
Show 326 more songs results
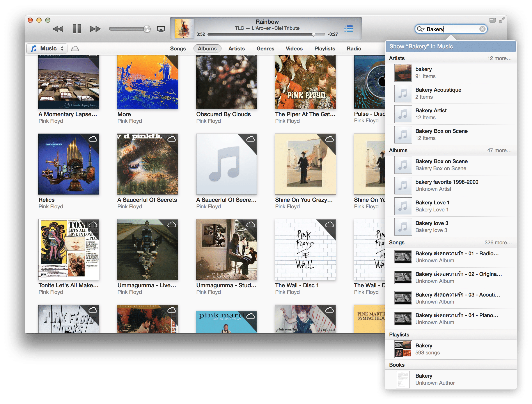[x=498, y=243]
